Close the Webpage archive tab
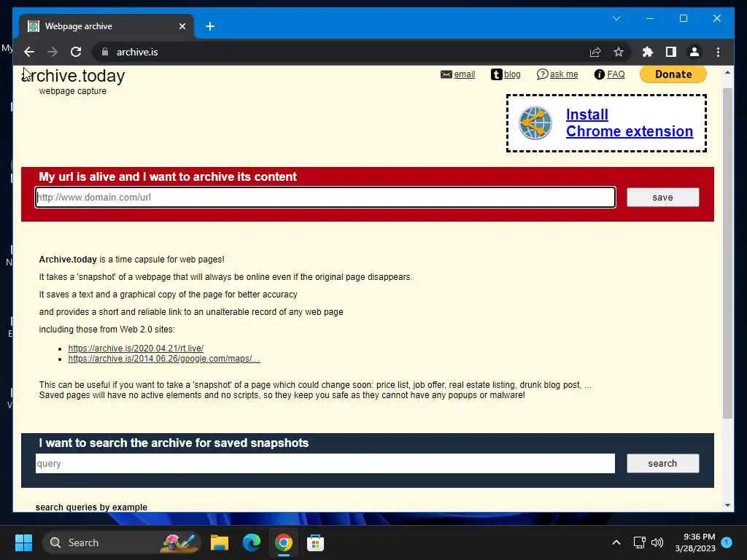 182,26
